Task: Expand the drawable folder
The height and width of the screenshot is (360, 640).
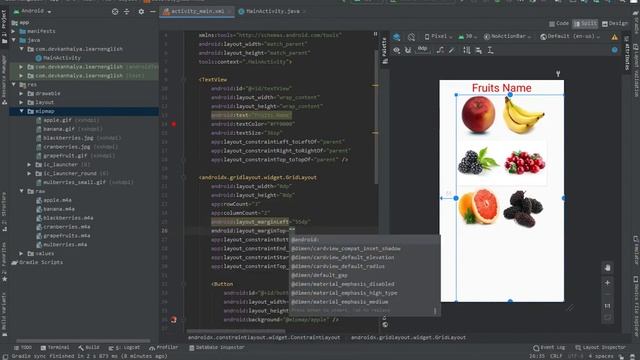Action: (x=22, y=93)
